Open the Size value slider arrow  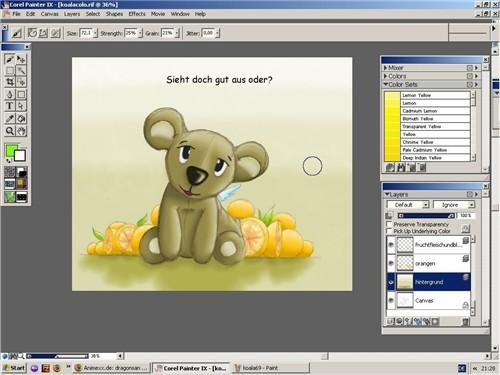click(95, 33)
